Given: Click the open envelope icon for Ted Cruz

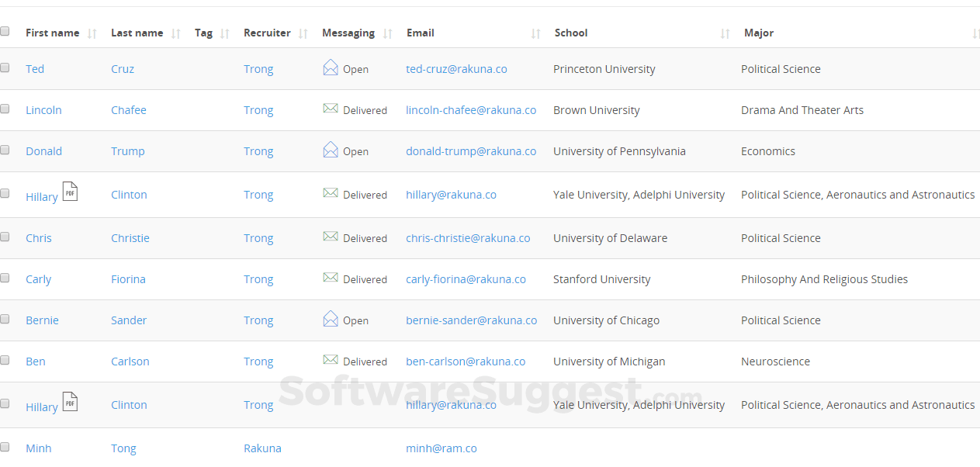Looking at the screenshot, I should (331, 67).
